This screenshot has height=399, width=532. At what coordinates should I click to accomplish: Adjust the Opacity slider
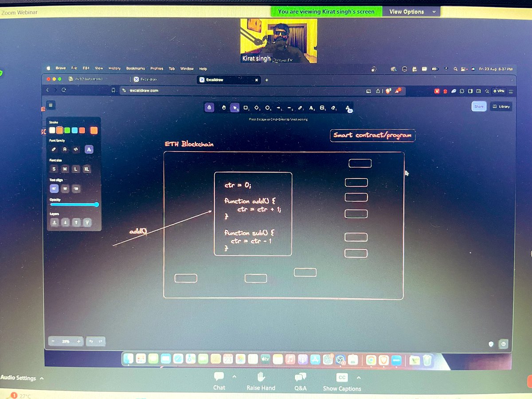74,204
